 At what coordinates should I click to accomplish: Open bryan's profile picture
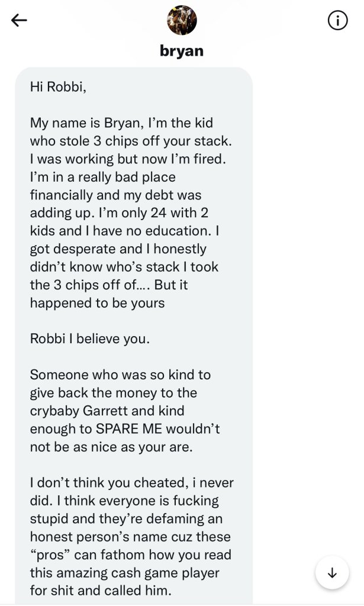point(182,21)
